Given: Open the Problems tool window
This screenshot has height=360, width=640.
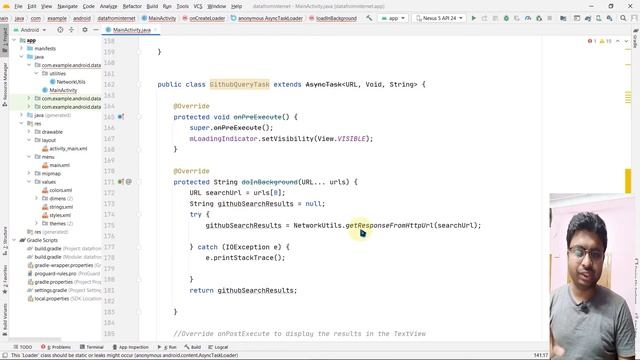Looking at the screenshot, I should [x=56, y=347].
